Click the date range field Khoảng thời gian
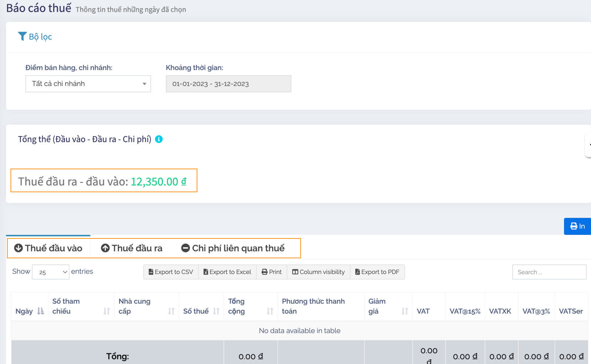The width and height of the screenshot is (591, 364). tap(228, 84)
